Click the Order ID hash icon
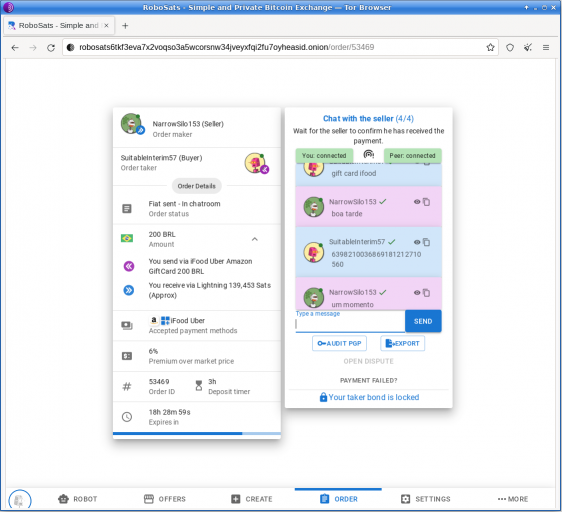The width and height of the screenshot is (562, 512). (x=127, y=387)
